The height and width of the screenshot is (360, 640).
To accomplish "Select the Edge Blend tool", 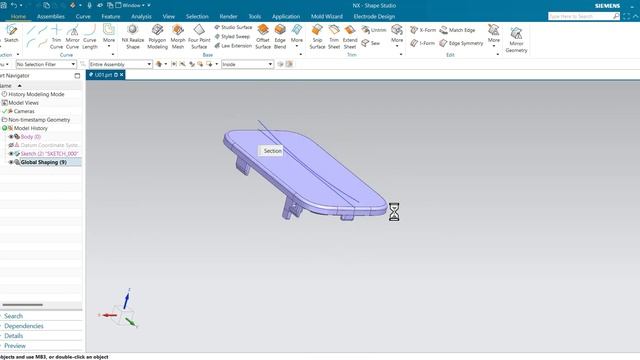I will point(280,37).
